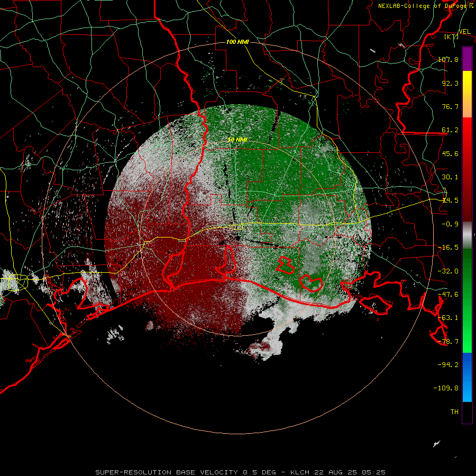Screen dimensions: 476x476
Task: Select the -32.0 scale value
Action: coord(448,271)
